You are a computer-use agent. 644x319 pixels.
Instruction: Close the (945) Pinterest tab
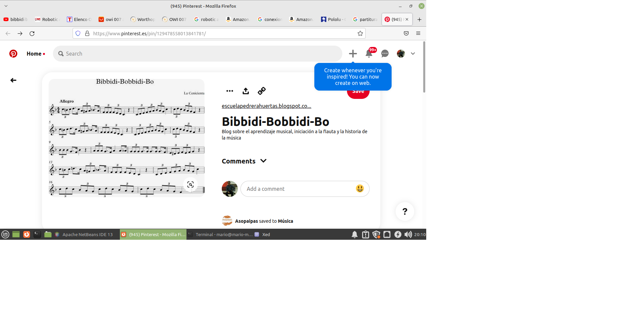pos(407,19)
